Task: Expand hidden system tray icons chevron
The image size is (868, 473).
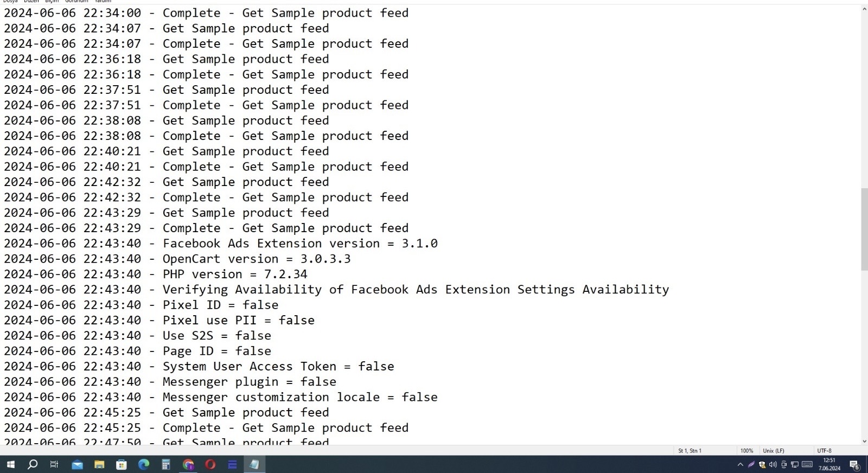Action: tap(740, 465)
